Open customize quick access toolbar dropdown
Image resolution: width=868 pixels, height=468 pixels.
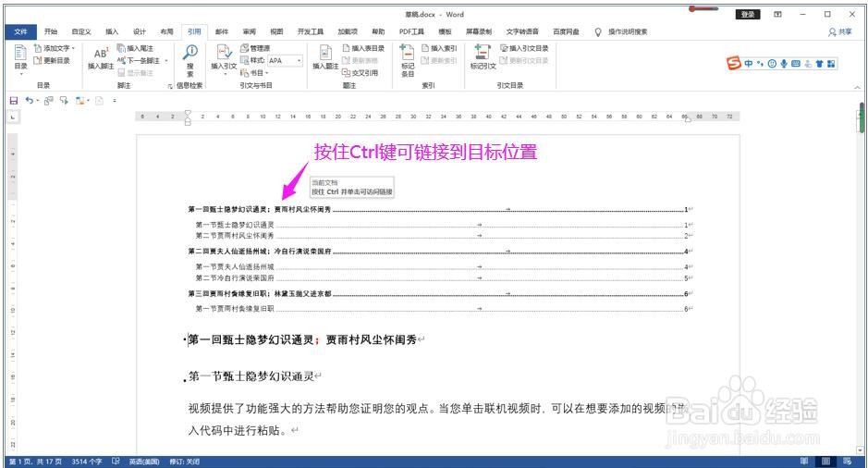(x=115, y=101)
